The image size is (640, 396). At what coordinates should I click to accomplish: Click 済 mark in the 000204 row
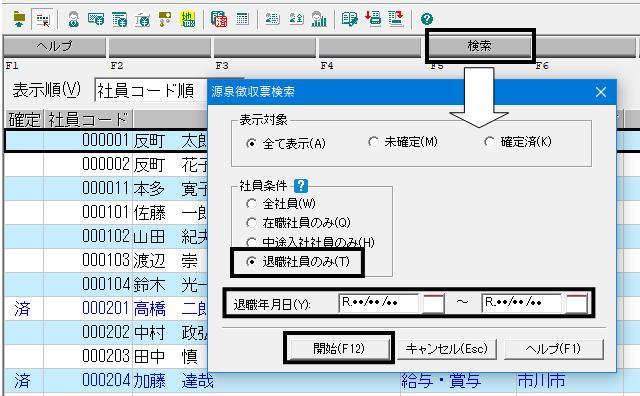(x=22, y=380)
